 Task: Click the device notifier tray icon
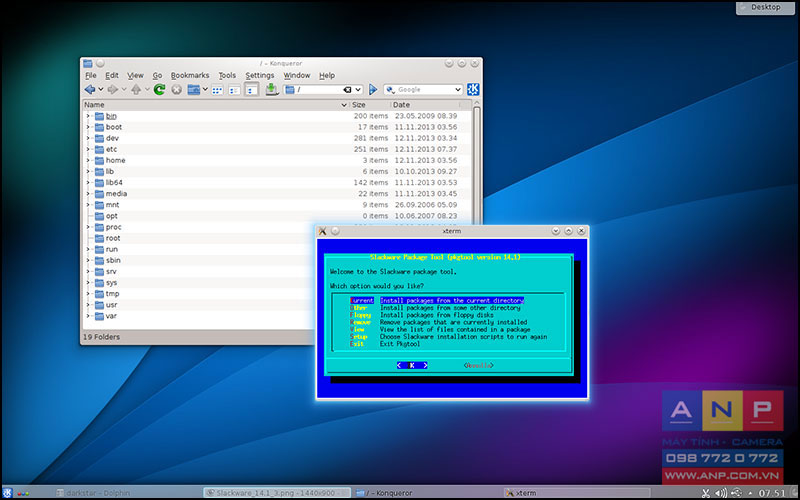point(736,493)
